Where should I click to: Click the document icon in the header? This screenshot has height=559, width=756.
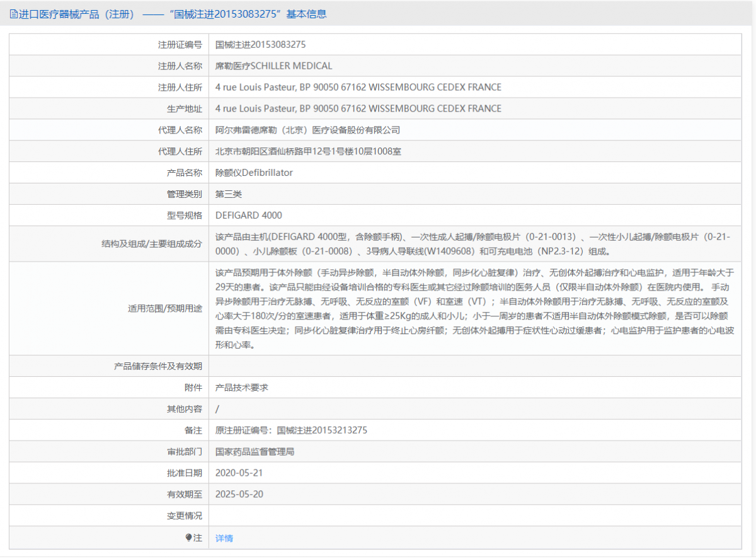[13, 14]
